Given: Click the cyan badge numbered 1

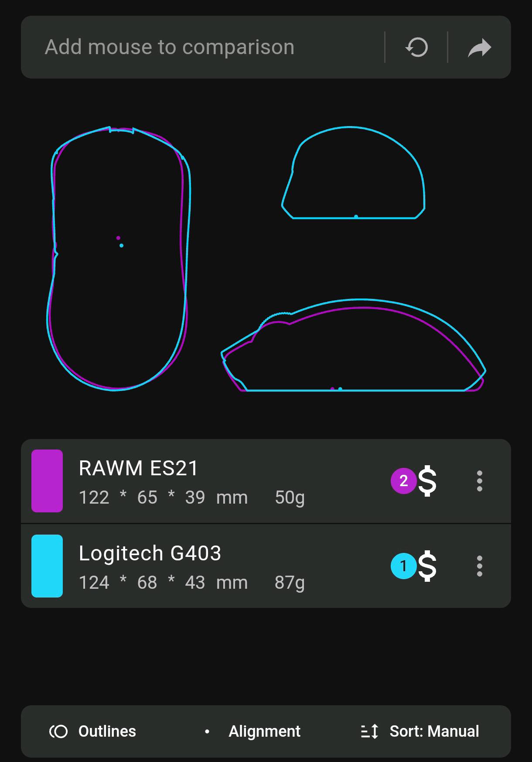Looking at the screenshot, I should tap(403, 566).
